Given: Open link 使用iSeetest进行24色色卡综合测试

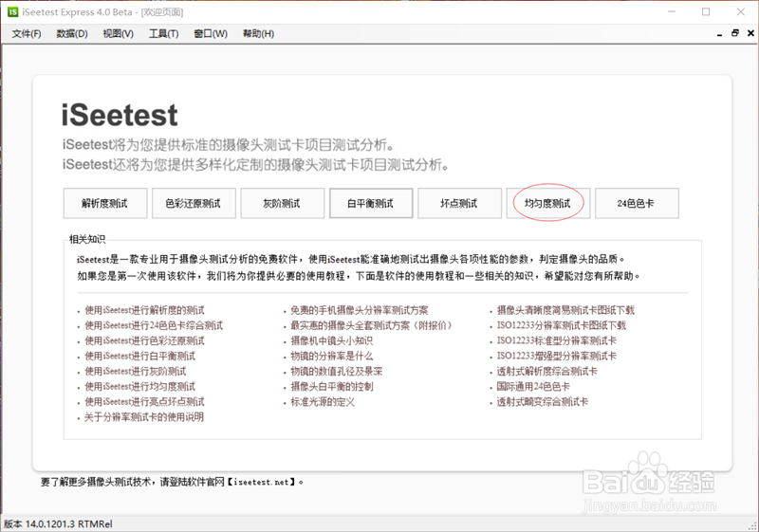Looking at the screenshot, I should tap(154, 325).
